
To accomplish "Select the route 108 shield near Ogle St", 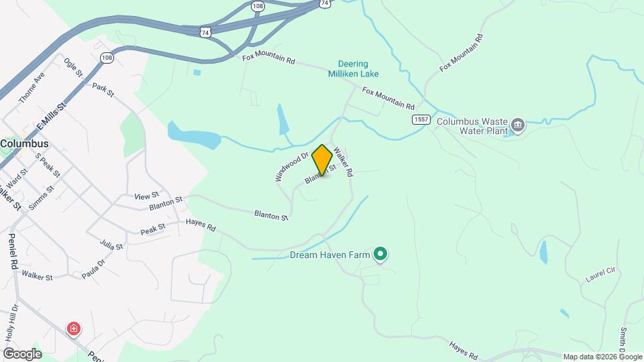I will [x=107, y=58].
